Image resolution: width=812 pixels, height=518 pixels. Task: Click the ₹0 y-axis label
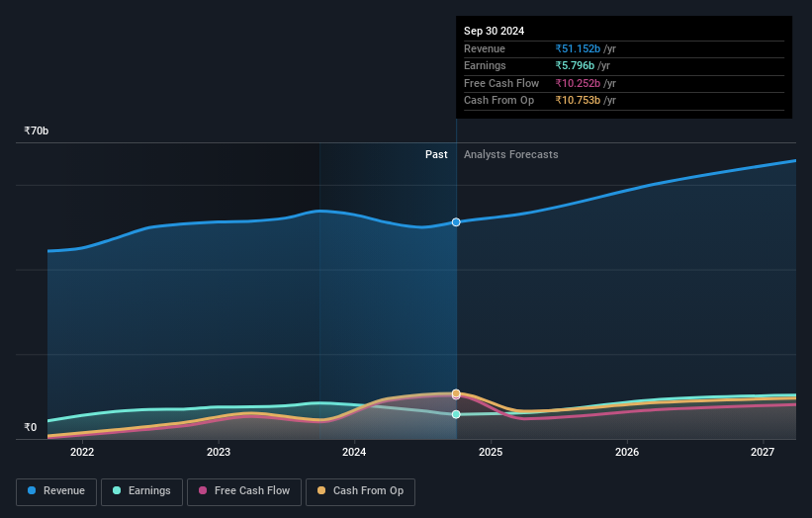[x=31, y=427]
